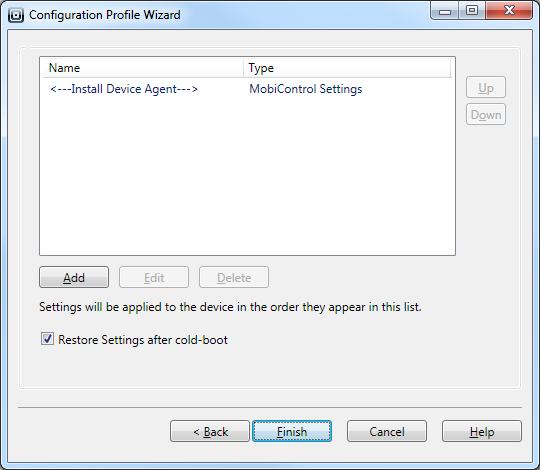Move the item with the Up button
This screenshot has width=540, height=470.
click(486, 87)
